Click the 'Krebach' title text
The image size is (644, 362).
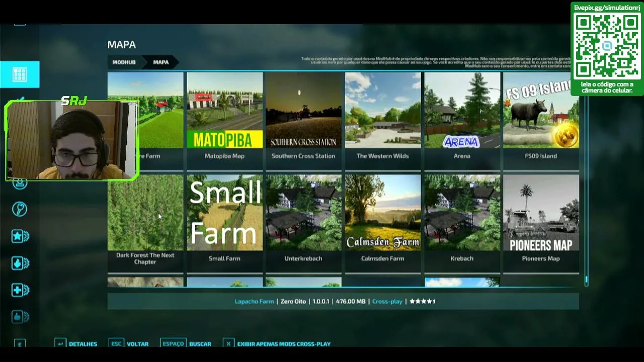point(462,258)
